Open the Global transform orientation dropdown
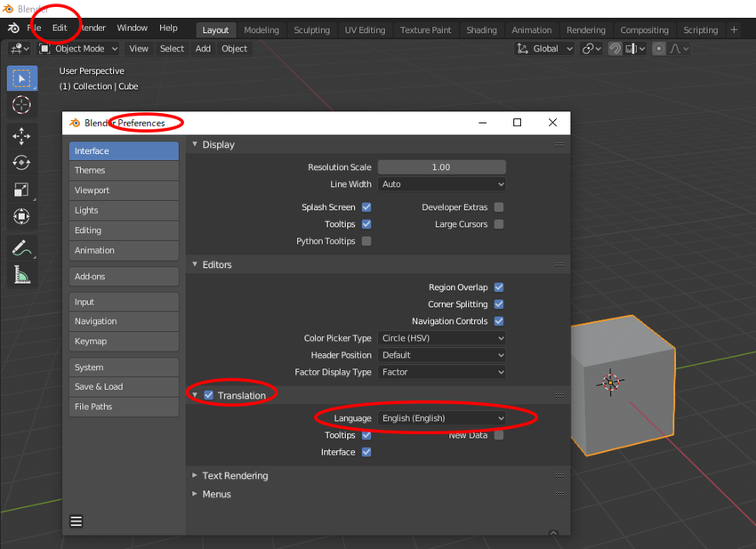 tap(545, 49)
